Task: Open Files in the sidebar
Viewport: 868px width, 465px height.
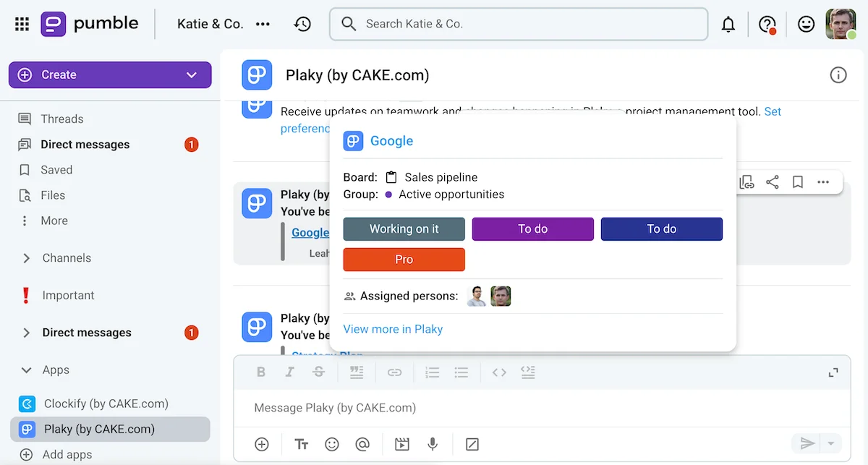Action: [53, 195]
